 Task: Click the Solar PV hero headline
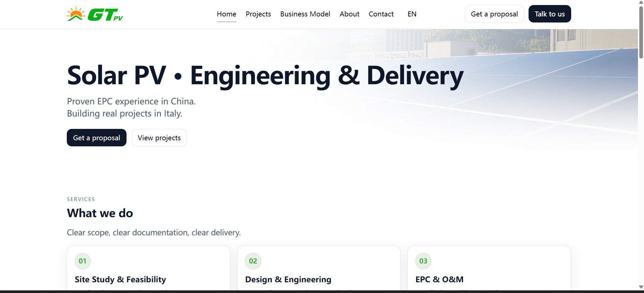[265, 76]
